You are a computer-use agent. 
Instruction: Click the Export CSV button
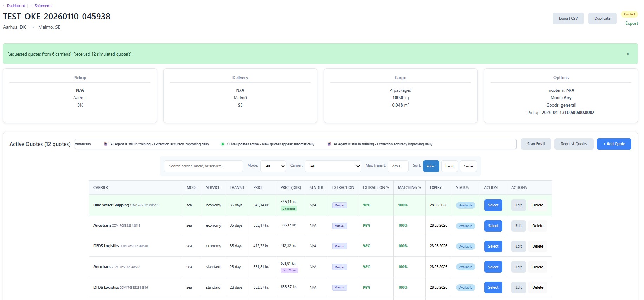point(568,18)
